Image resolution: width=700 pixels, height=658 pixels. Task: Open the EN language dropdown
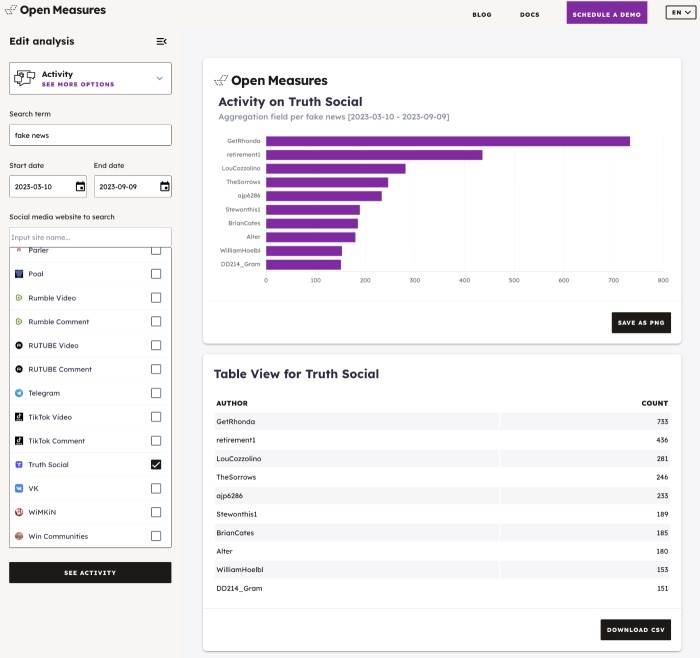680,12
